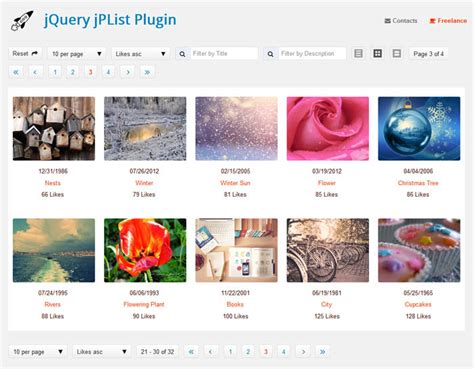Go to previous page in bottom pager
This screenshot has height=369, width=474.
pyautogui.click(x=211, y=352)
